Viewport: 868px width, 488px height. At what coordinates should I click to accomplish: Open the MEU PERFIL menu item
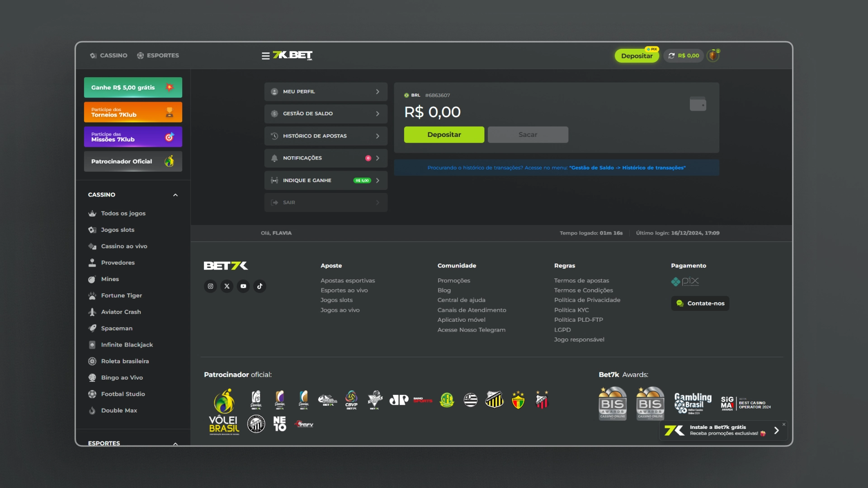click(326, 92)
